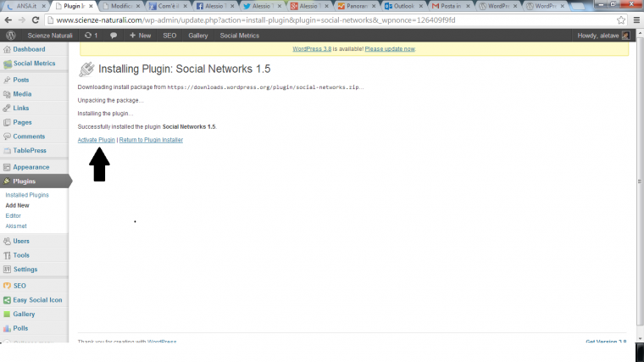Click the Social Metrics sidebar icon
The height and width of the screenshot is (362, 644).
click(x=8, y=64)
